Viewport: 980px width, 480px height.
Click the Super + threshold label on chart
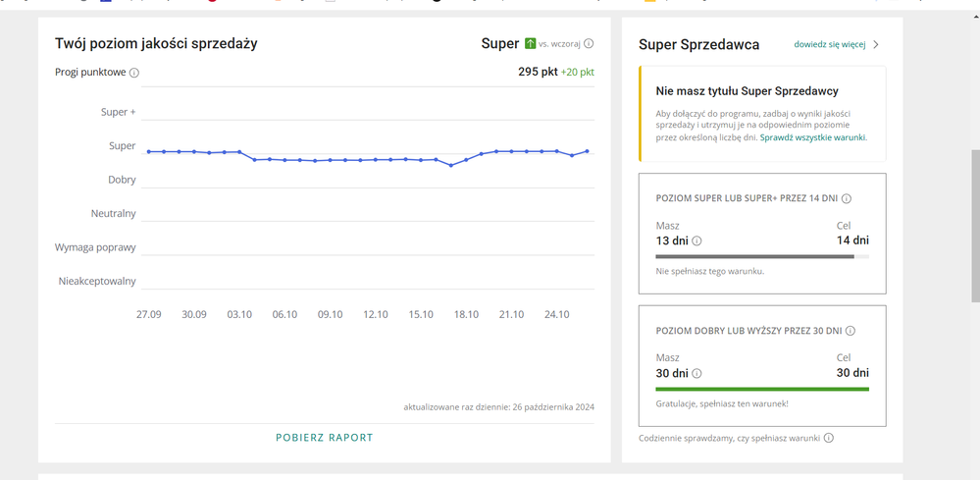pyautogui.click(x=119, y=112)
